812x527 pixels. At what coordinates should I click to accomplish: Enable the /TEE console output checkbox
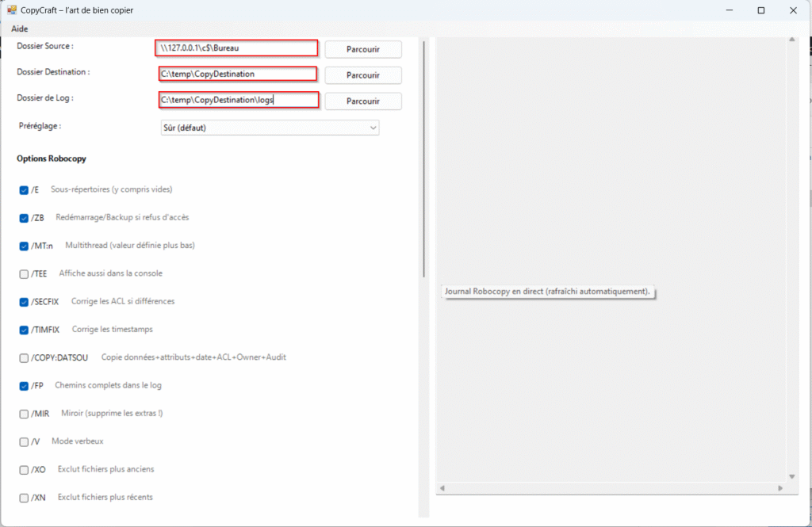click(x=24, y=274)
